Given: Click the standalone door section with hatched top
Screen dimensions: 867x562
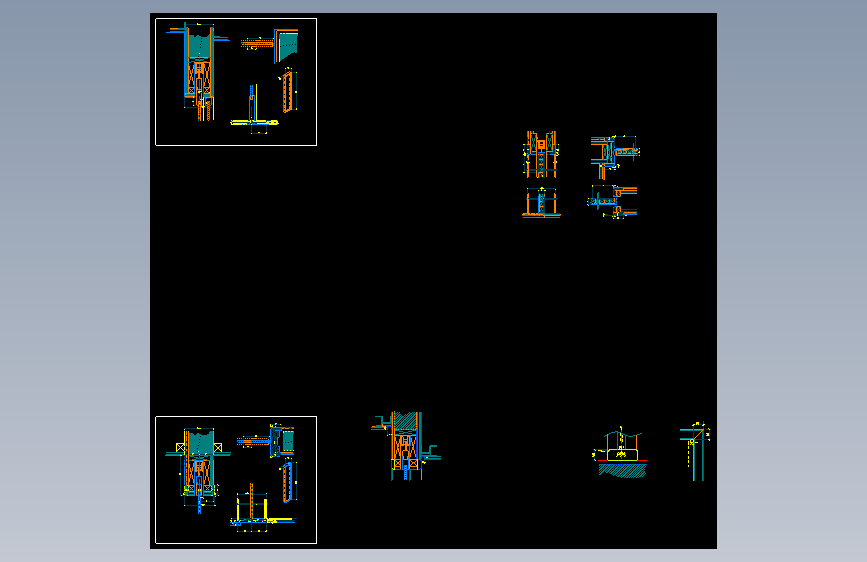Looking at the screenshot, I should tap(406, 445).
